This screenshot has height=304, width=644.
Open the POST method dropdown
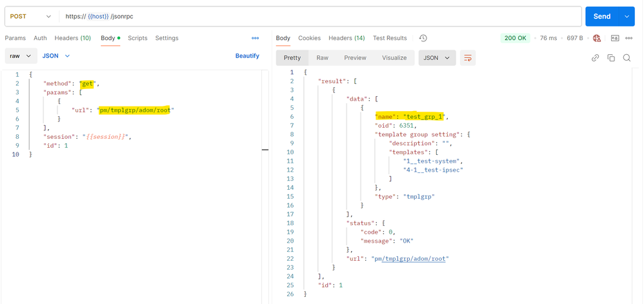coord(30,16)
